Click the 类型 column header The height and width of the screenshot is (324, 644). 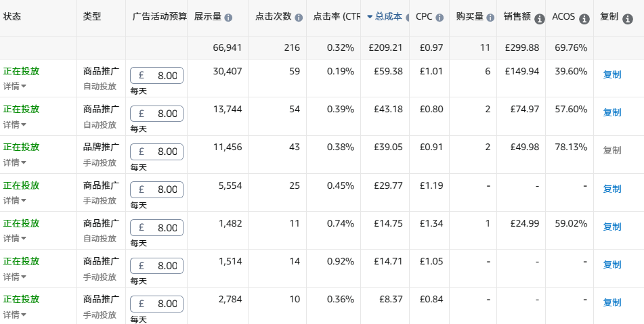pos(92,17)
